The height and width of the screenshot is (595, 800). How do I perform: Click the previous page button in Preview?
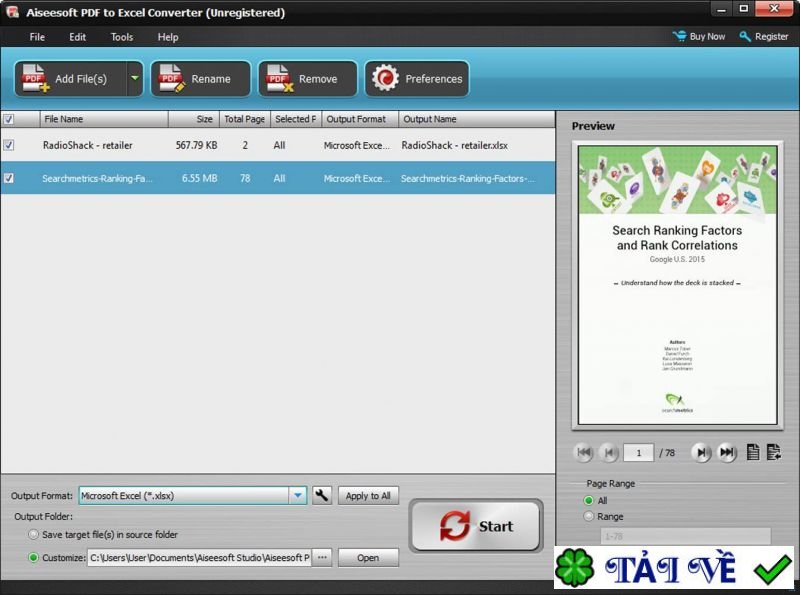tap(611, 452)
